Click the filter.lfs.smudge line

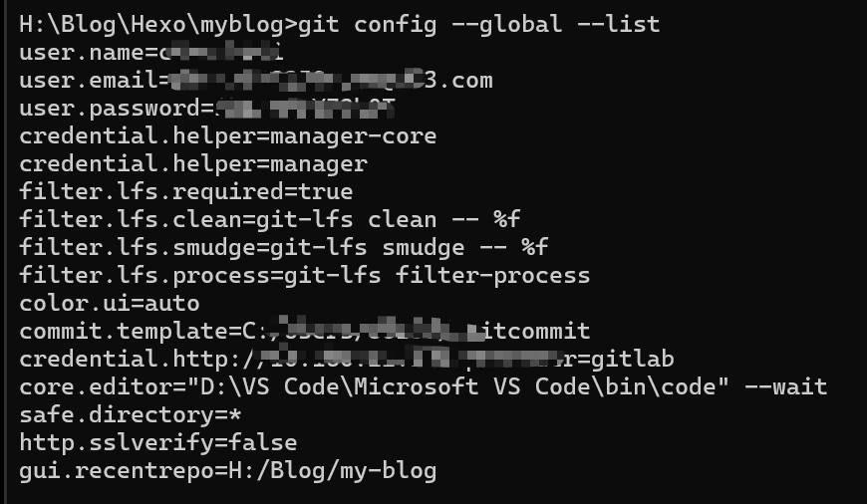click(x=284, y=247)
